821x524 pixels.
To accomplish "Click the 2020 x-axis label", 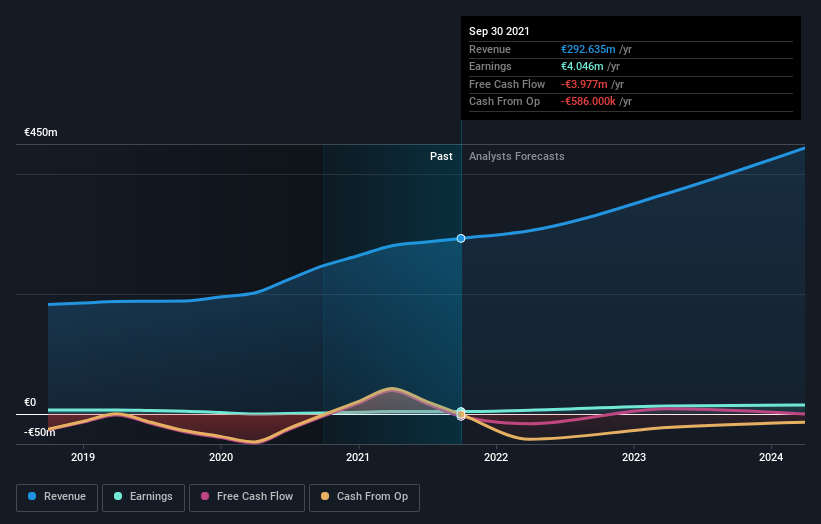I will [221, 457].
